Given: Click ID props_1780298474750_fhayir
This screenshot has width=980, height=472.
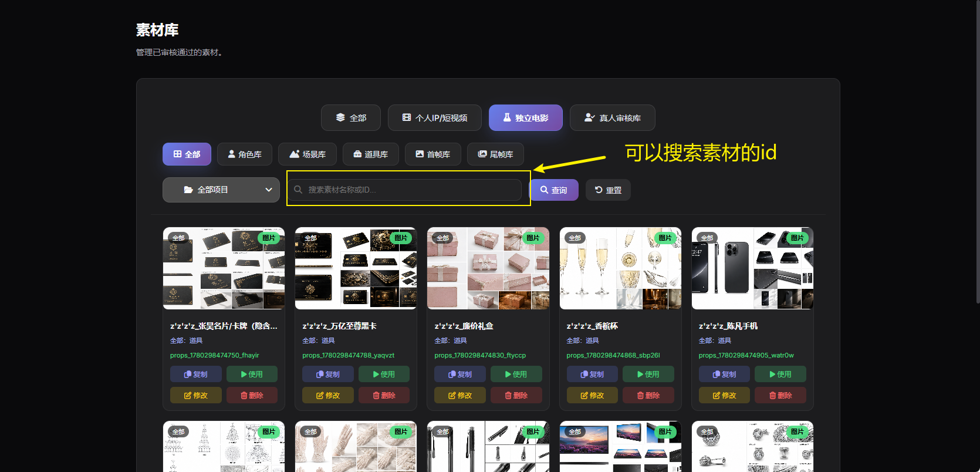Looking at the screenshot, I should click(214, 355).
